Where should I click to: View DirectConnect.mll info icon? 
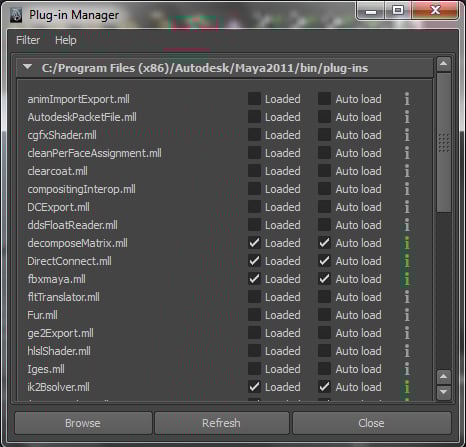pos(407,261)
